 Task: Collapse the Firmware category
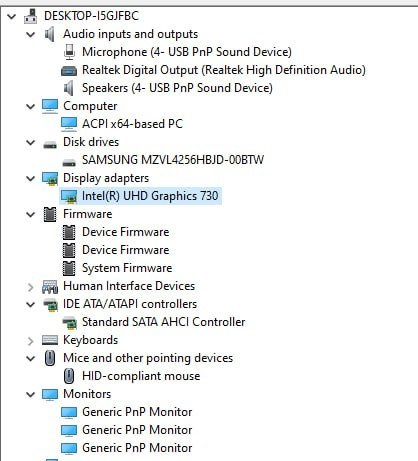point(31,214)
